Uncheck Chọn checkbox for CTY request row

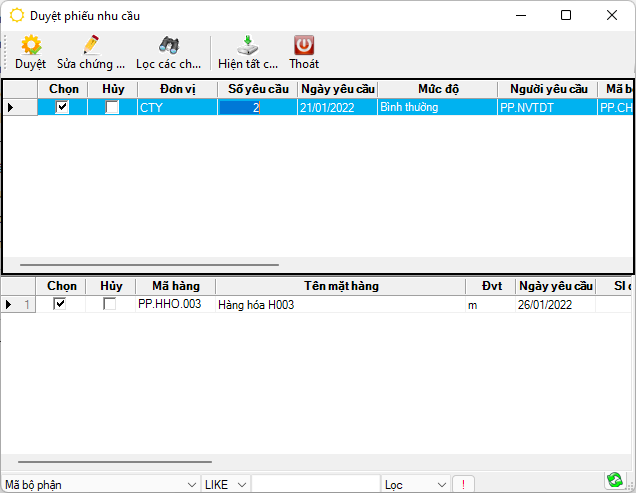click(62, 107)
